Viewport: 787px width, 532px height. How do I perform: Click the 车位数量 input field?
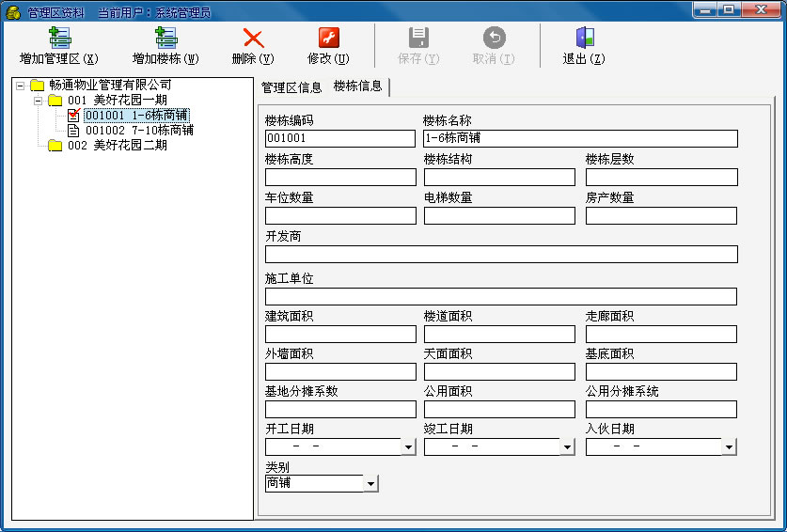tap(340, 216)
